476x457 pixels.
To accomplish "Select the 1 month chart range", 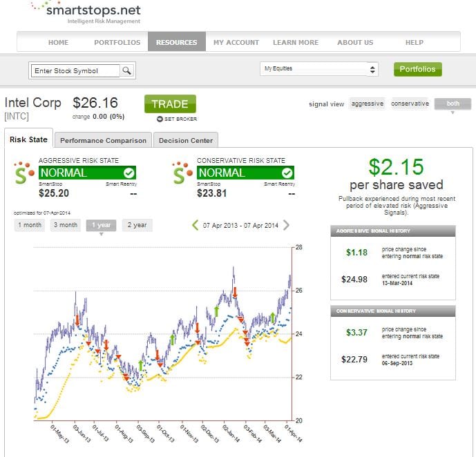I will (30, 225).
